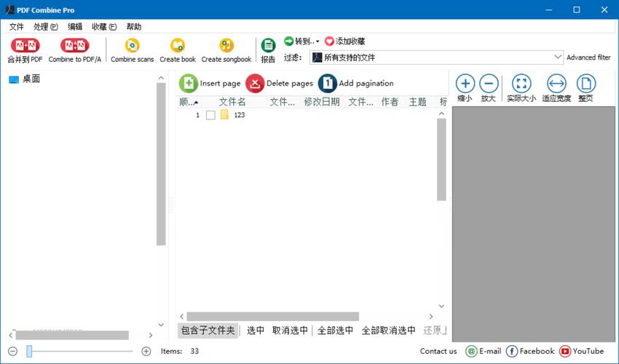Tick the checkbox for folder 123
Viewport: 619px width, 364px height.
(x=210, y=115)
